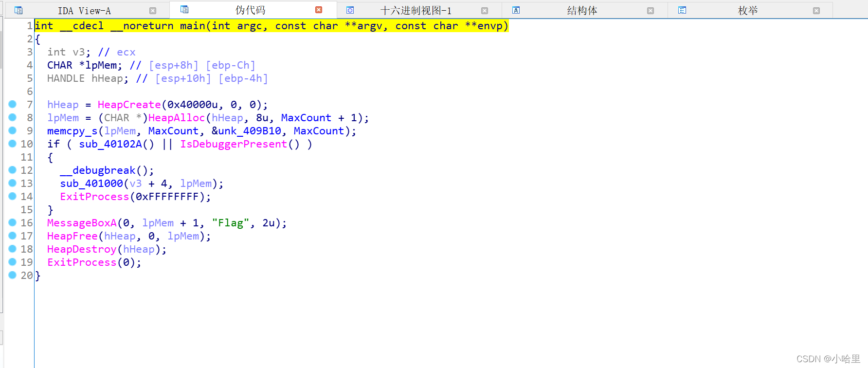Viewport: 868px width, 368px height.
Task: Click the 伪代码 tab icon
Action: pyautogui.click(x=184, y=9)
